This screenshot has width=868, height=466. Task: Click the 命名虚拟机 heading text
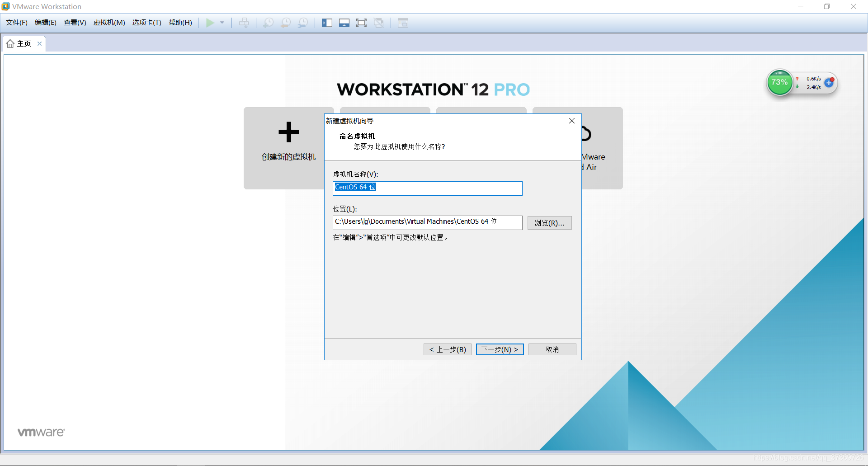coord(357,136)
